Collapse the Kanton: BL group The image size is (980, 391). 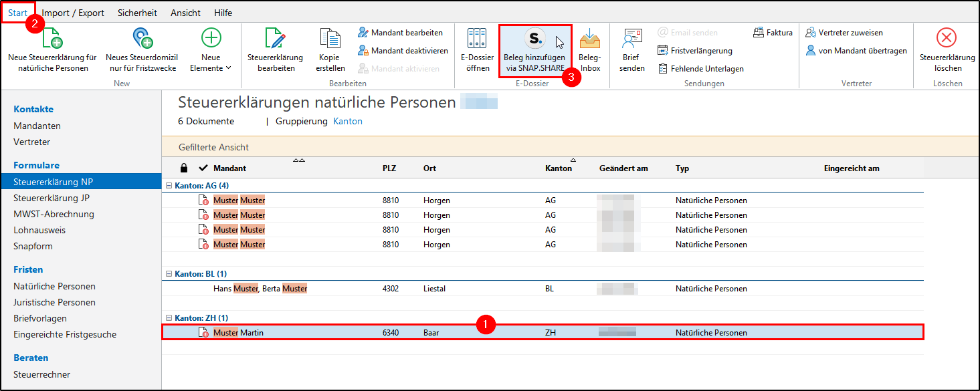tap(169, 273)
